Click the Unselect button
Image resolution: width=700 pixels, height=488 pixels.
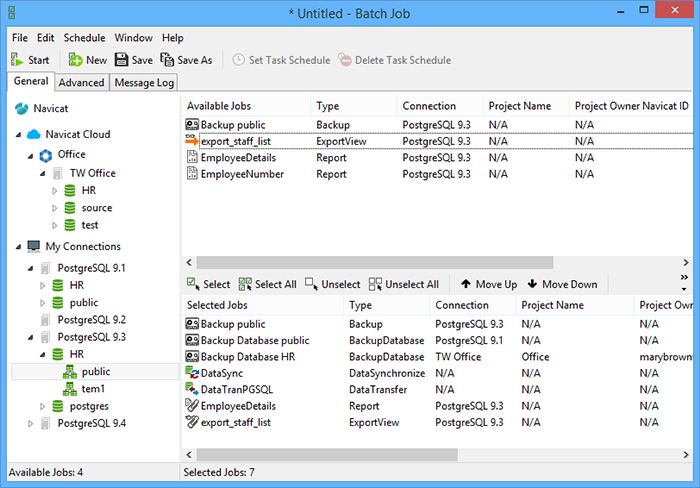pyautogui.click(x=333, y=284)
